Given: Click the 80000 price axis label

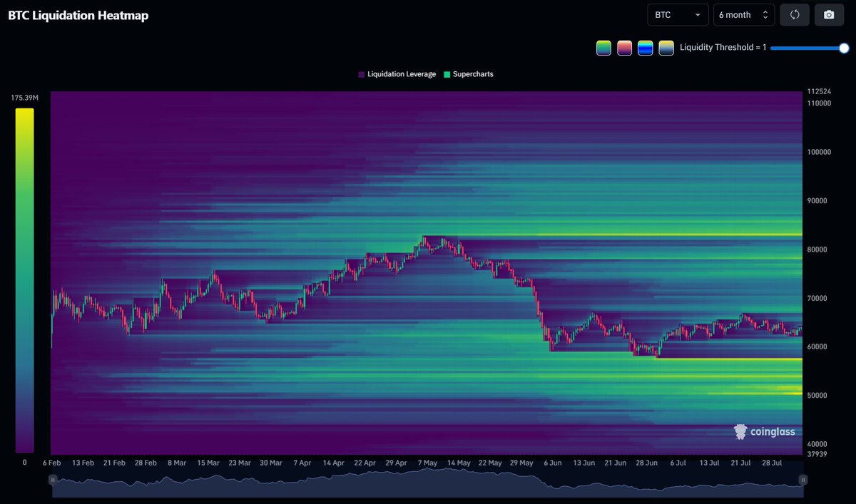Looking at the screenshot, I should pos(817,250).
